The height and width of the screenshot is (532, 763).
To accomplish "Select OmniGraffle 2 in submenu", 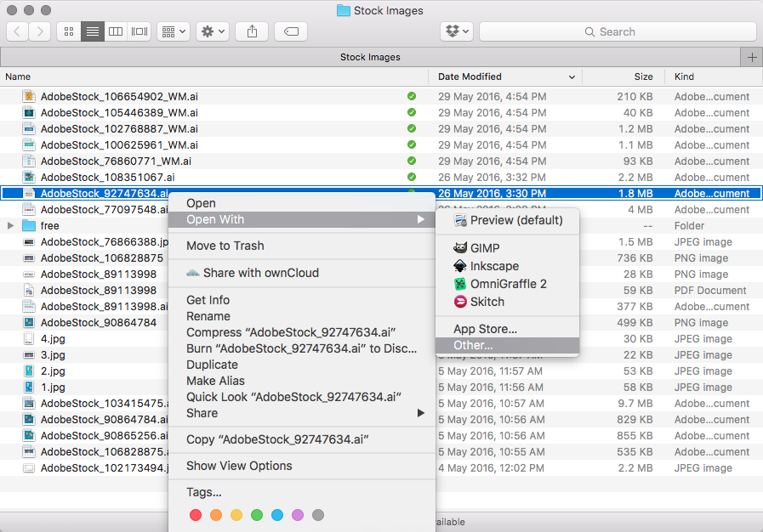I will 508,284.
